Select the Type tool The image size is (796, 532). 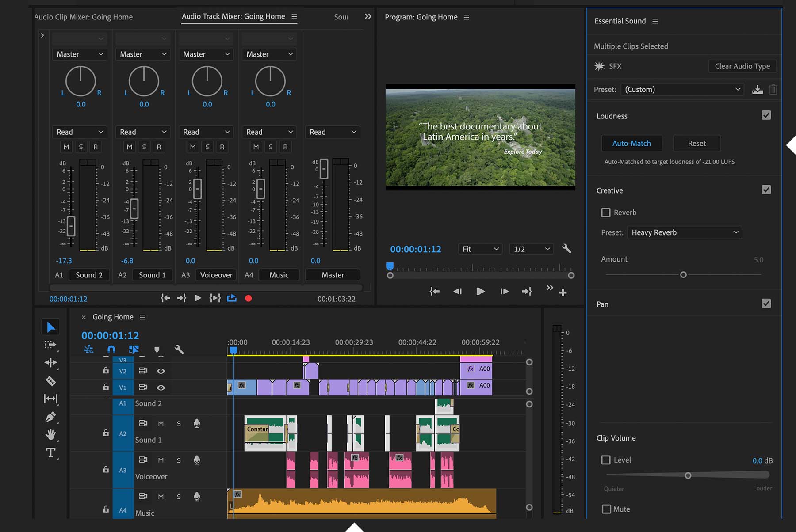[50, 453]
